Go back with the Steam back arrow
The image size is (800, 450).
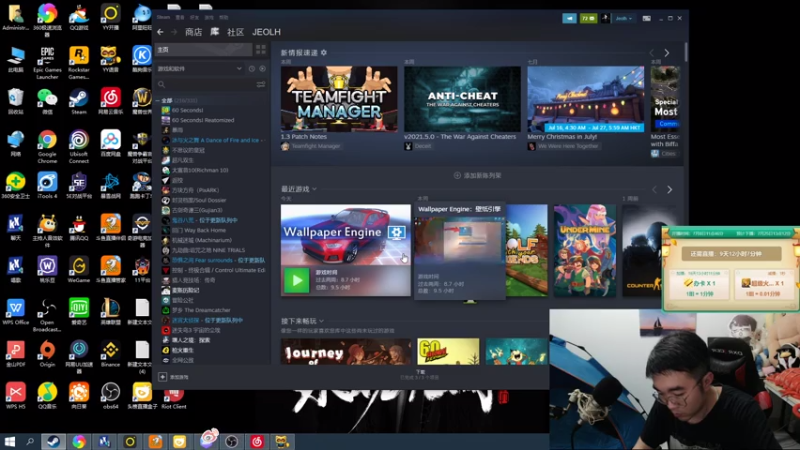coord(161,32)
